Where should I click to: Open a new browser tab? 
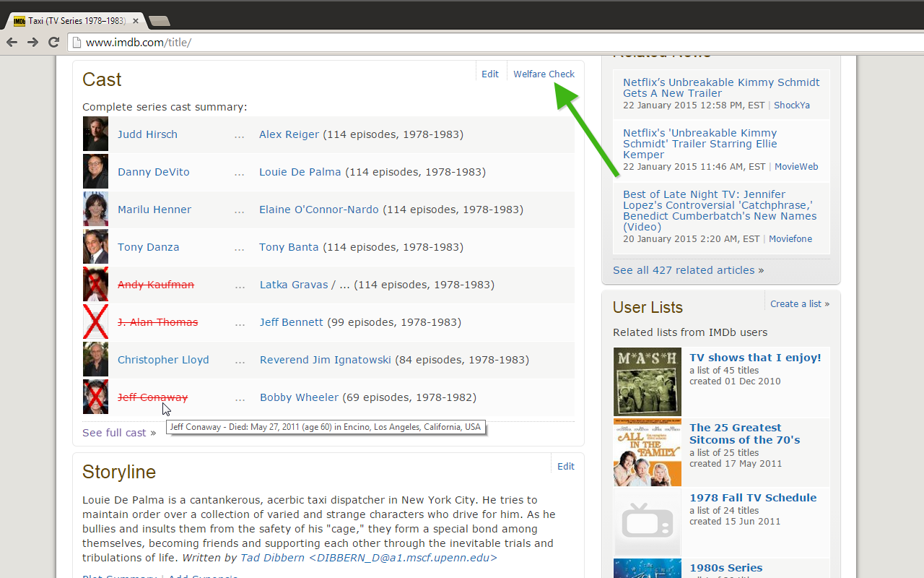tap(159, 21)
